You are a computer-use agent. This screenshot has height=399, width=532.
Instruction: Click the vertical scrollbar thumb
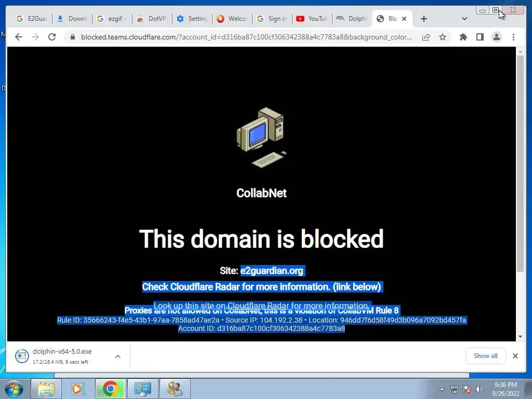coord(520,164)
